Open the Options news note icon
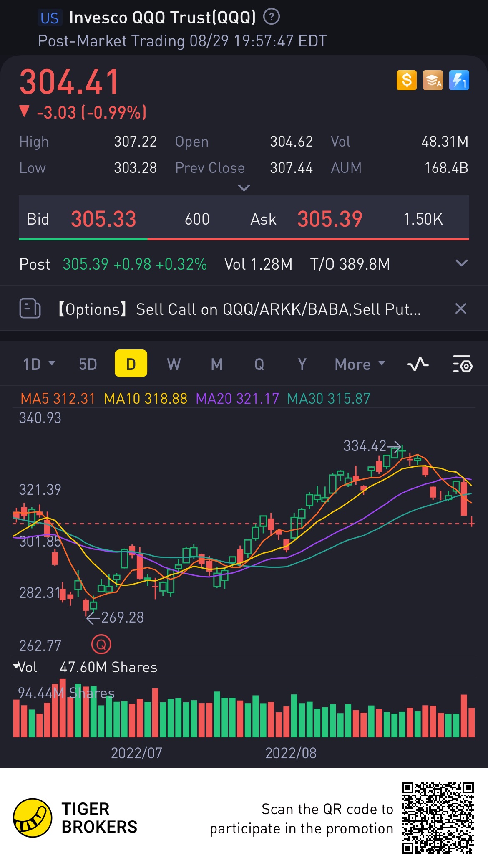The image size is (488, 868). click(30, 309)
